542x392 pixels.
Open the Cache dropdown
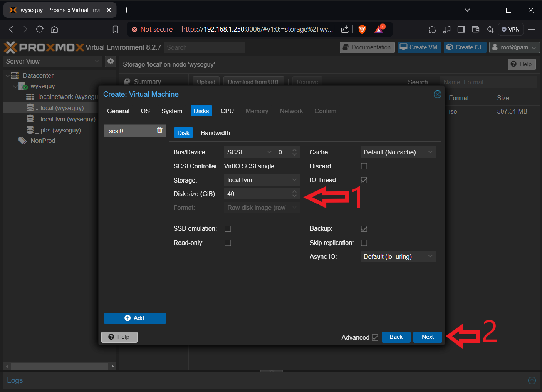pos(430,152)
